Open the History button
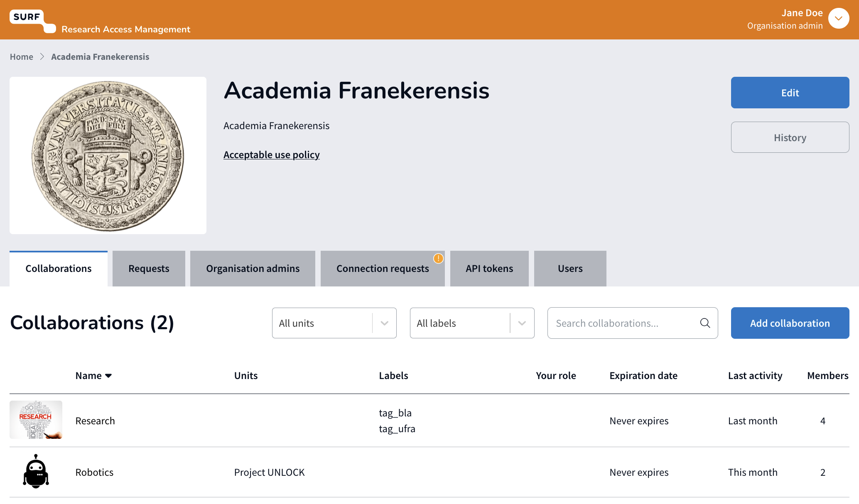 coord(790,137)
